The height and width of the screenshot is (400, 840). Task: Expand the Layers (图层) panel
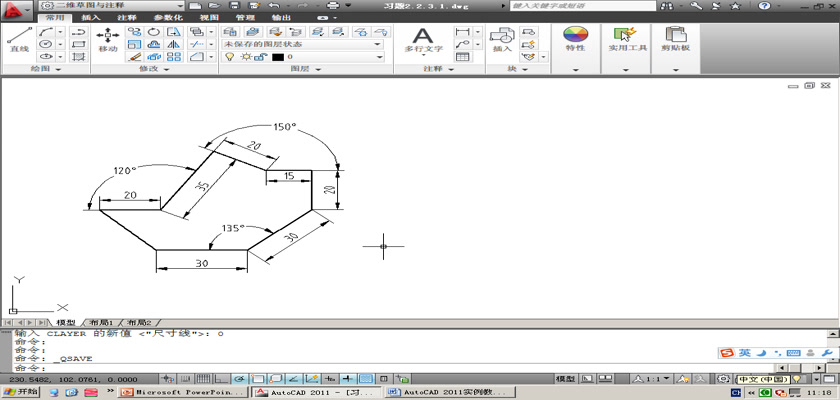coord(306,70)
